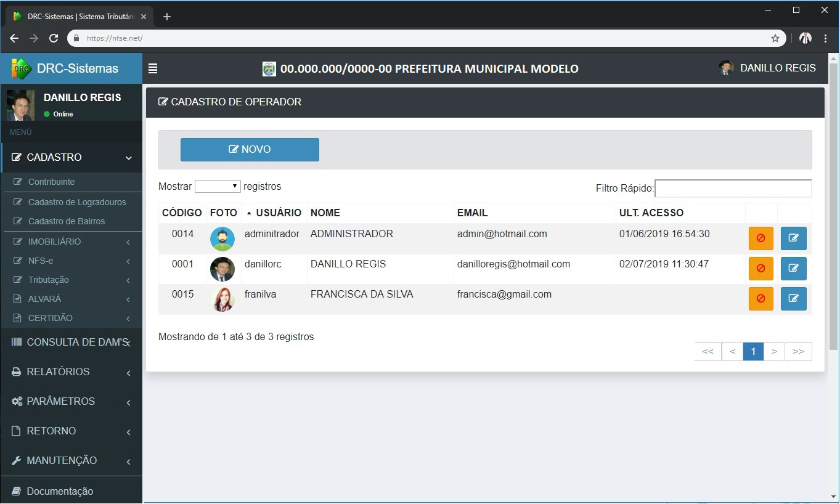The image size is (840, 504).
Task: Click the NOVO button
Action: click(250, 150)
